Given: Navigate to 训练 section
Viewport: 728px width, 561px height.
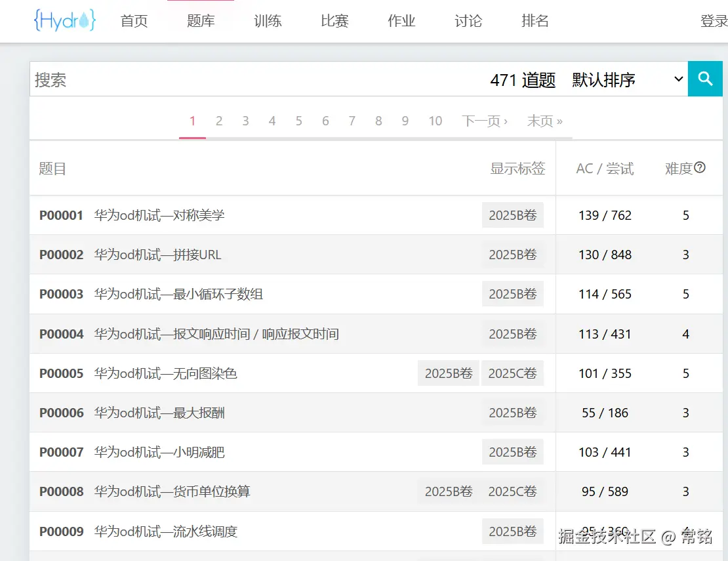Looking at the screenshot, I should 267,20.
